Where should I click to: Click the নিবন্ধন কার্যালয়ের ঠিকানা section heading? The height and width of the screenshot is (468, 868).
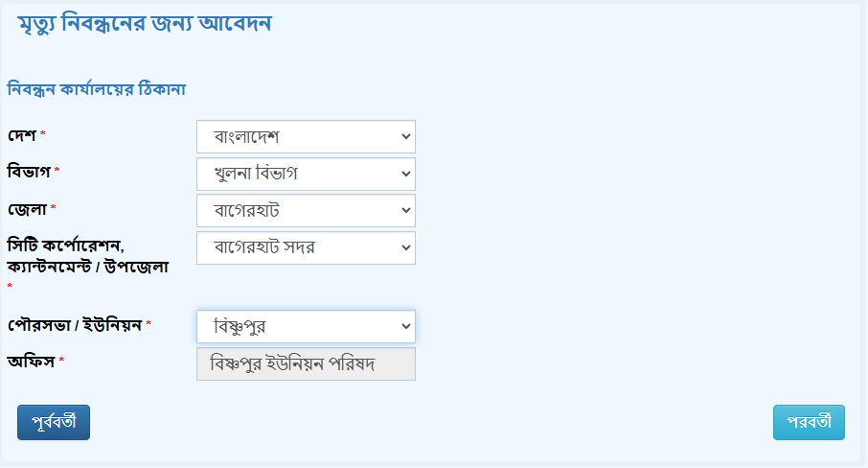97,88
